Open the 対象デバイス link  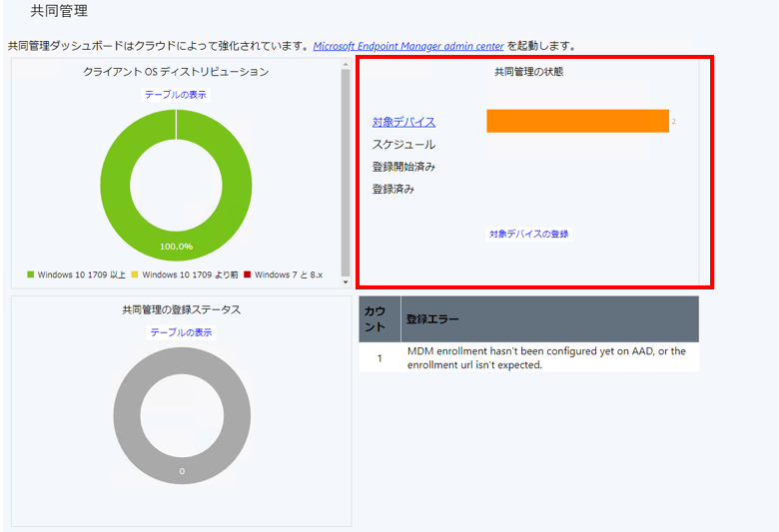[403, 122]
